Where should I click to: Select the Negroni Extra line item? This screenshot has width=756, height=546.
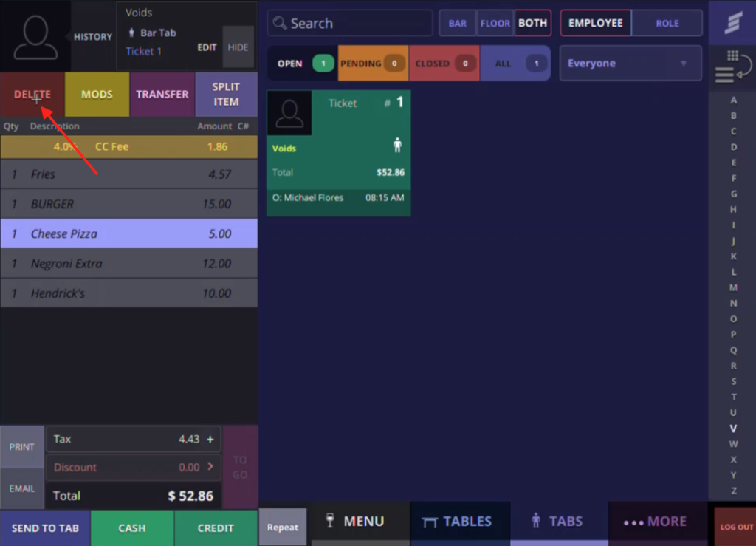[128, 264]
